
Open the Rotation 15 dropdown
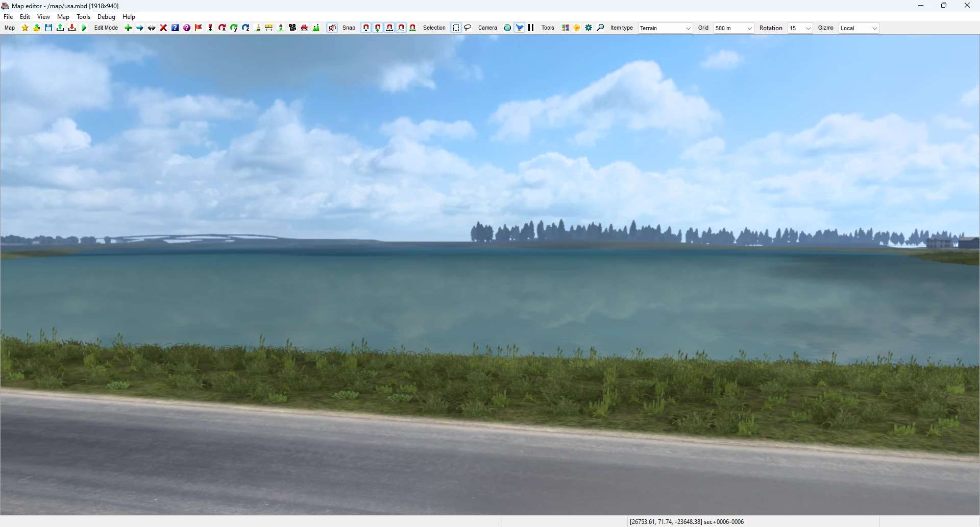(x=800, y=28)
